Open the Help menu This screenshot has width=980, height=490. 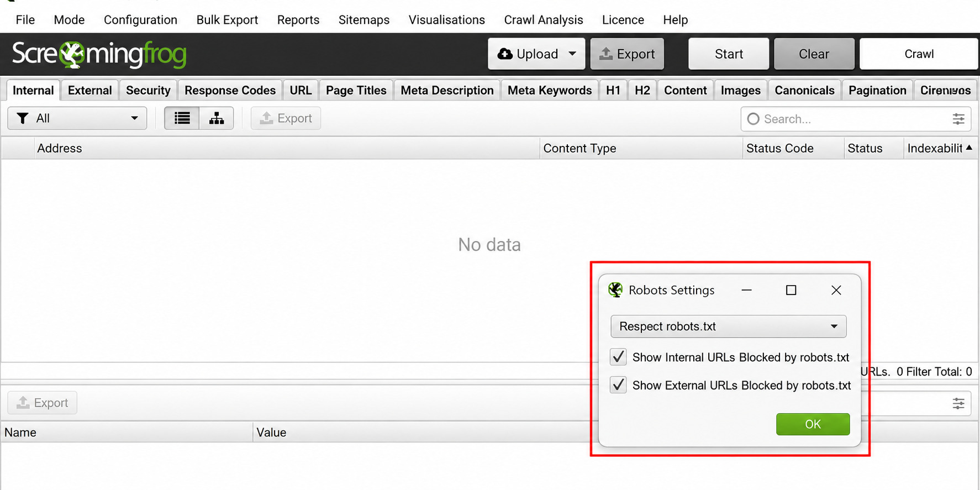click(x=676, y=20)
